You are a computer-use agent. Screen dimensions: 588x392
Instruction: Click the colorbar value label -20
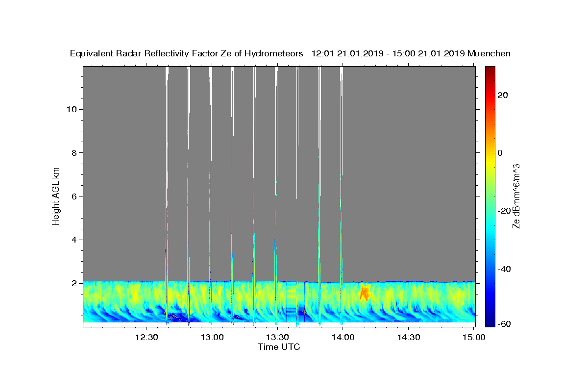tap(504, 211)
